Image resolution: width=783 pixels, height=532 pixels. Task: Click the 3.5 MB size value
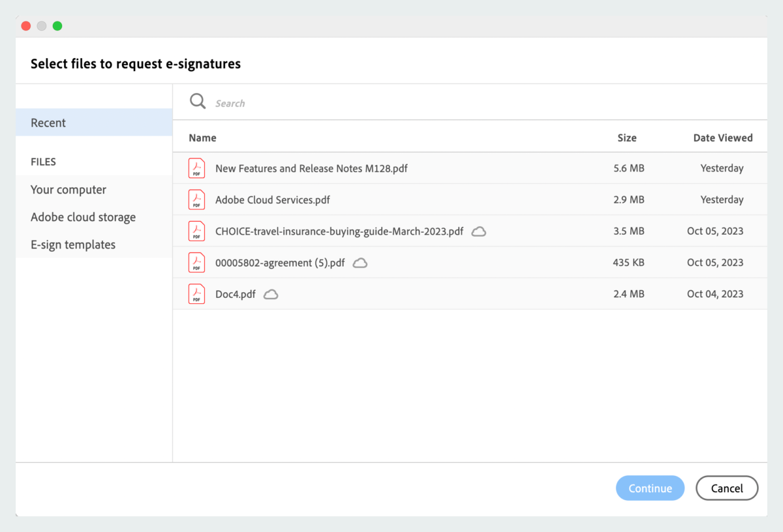click(629, 231)
